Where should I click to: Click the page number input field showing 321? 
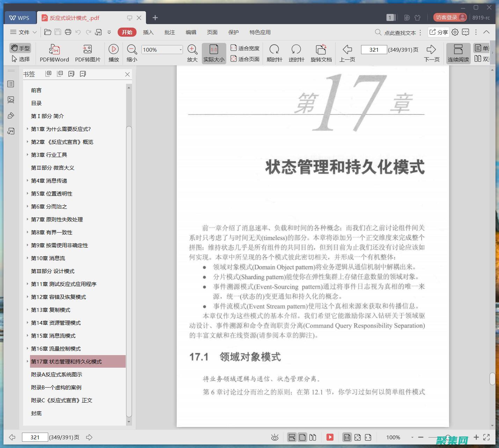click(x=374, y=49)
